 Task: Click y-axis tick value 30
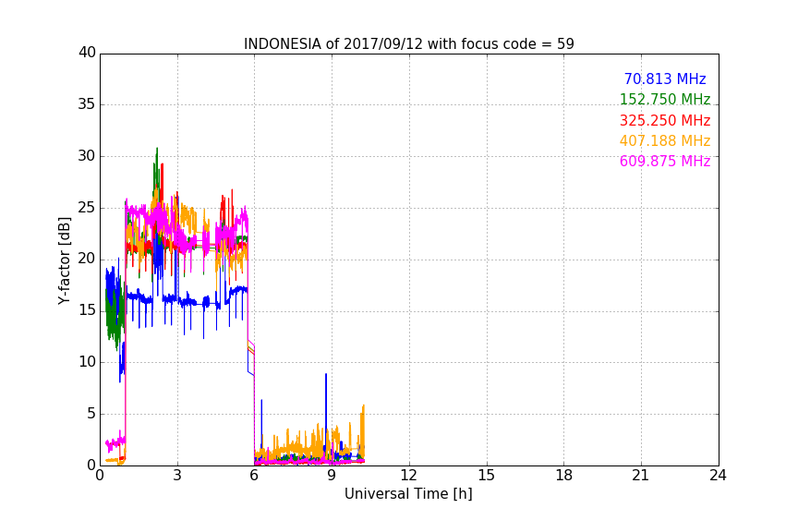coord(87,156)
